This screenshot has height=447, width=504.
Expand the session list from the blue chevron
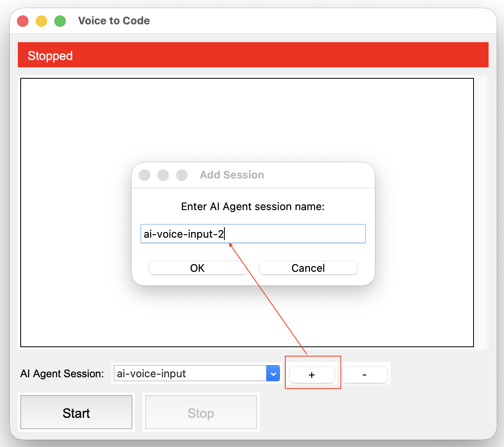pos(273,373)
